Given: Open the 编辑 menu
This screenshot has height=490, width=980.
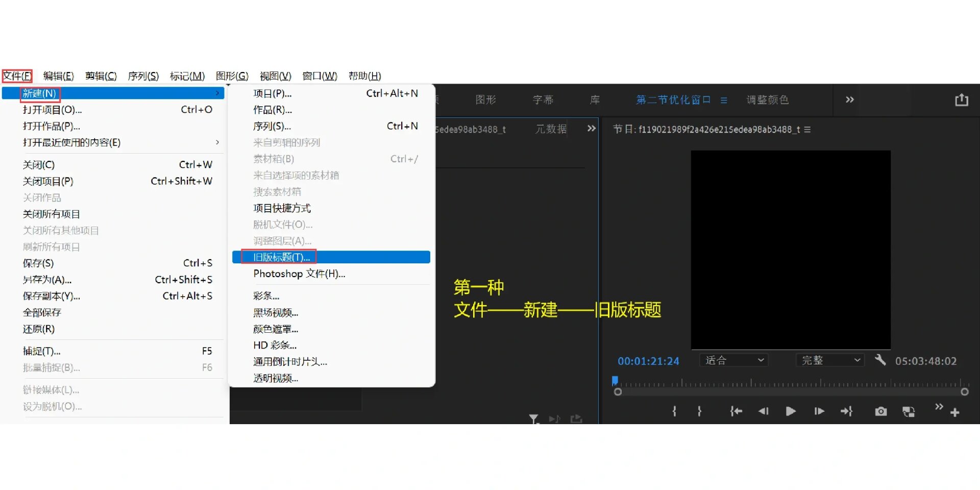Looking at the screenshot, I should pyautogui.click(x=58, y=76).
